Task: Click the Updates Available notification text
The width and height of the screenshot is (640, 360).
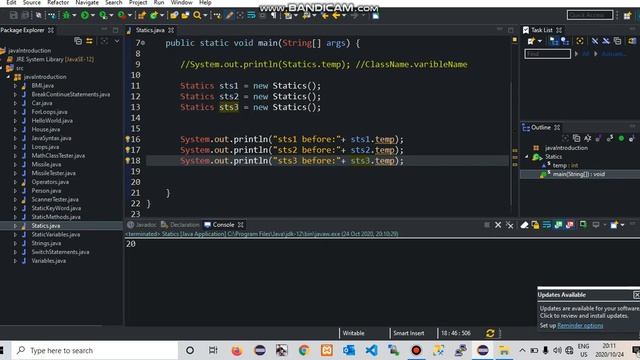Action: (x=561, y=295)
